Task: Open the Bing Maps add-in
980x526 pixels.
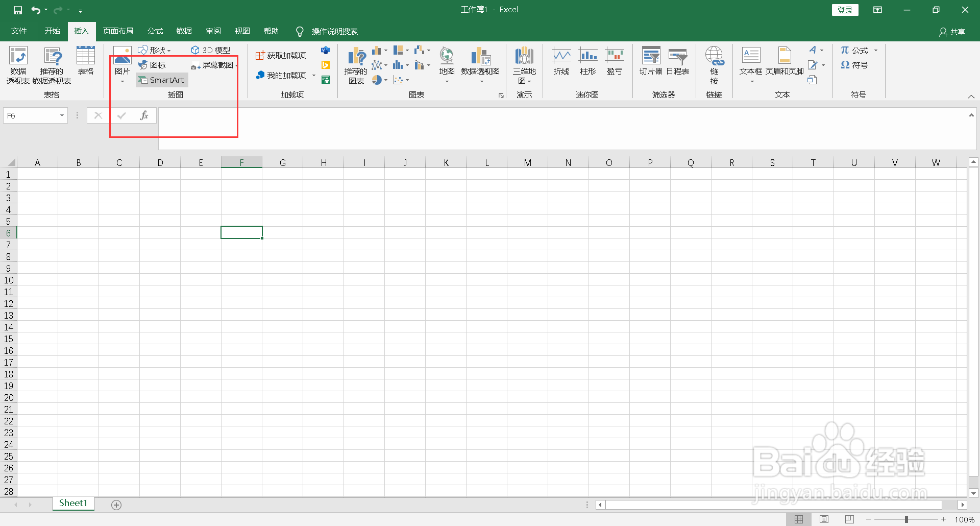Action: (x=326, y=65)
